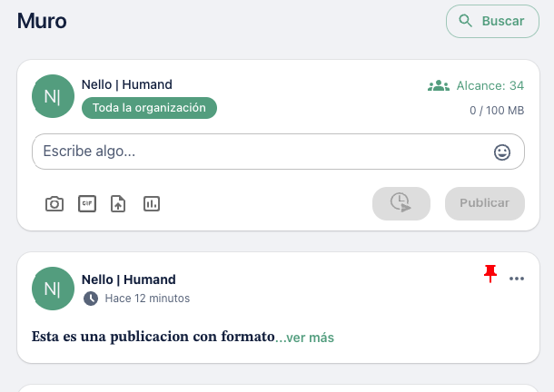Viewport: 554px width, 392px height.
Task: Open the GIF picker icon
Action: (87, 204)
